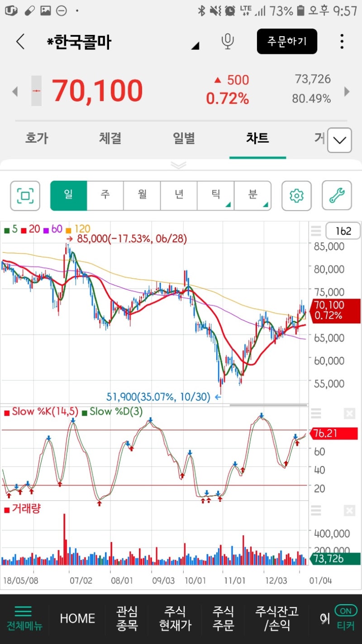Tap the Bluetooth status bar icon

[x=201, y=10]
